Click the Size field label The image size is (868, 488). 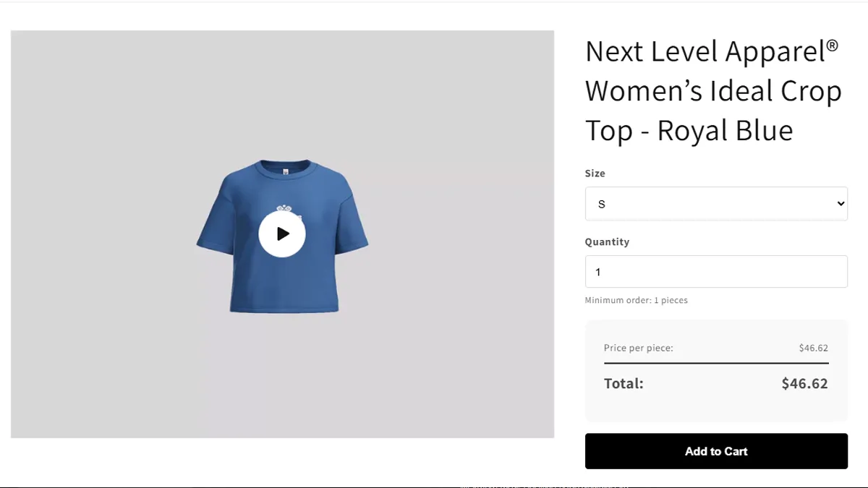pos(595,173)
